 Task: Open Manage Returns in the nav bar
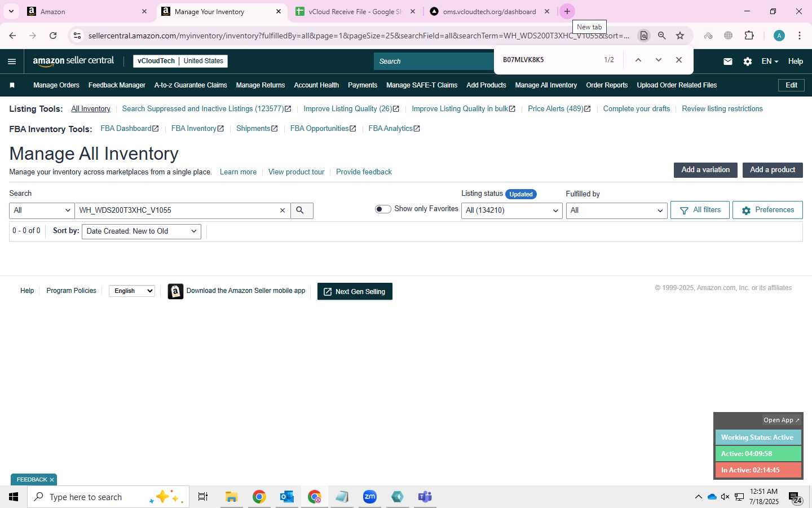tap(261, 85)
